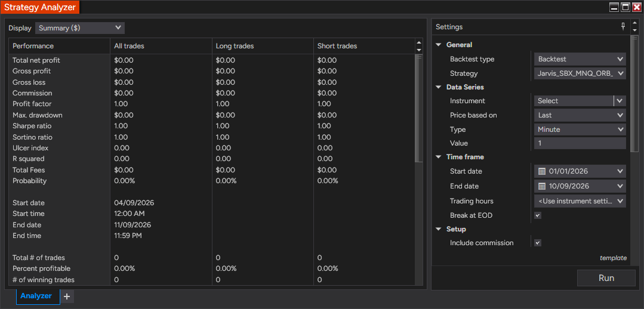The width and height of the screenshot is (644, 309).
Task: Open End date calendar icon in Settings
Action: tap(542, 186)
